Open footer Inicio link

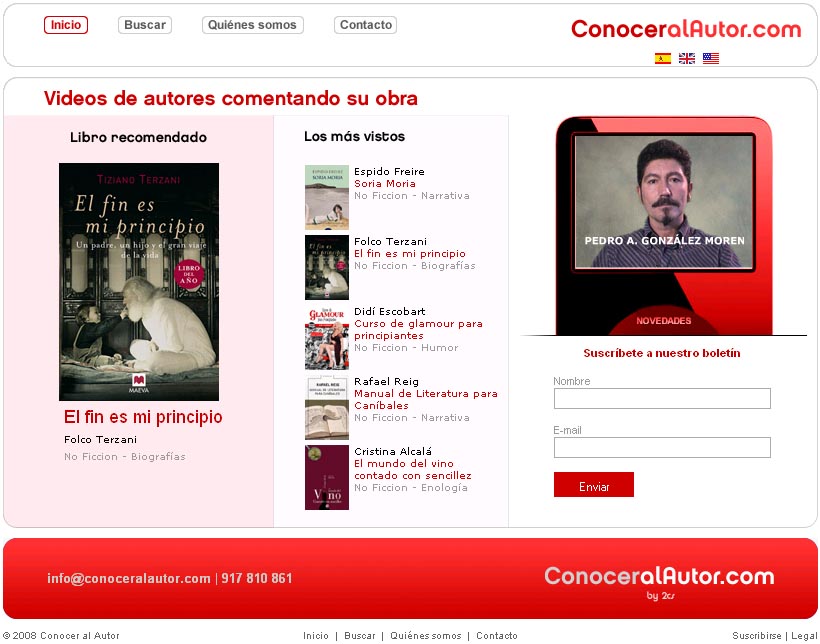[x=316, y=636]
